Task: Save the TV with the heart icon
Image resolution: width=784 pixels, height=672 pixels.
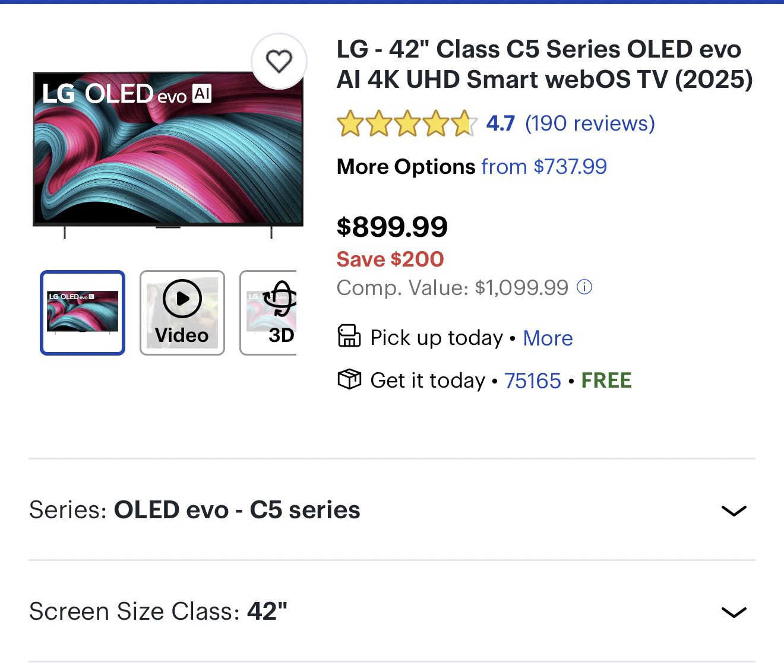Action: click(x=279, y=61)
